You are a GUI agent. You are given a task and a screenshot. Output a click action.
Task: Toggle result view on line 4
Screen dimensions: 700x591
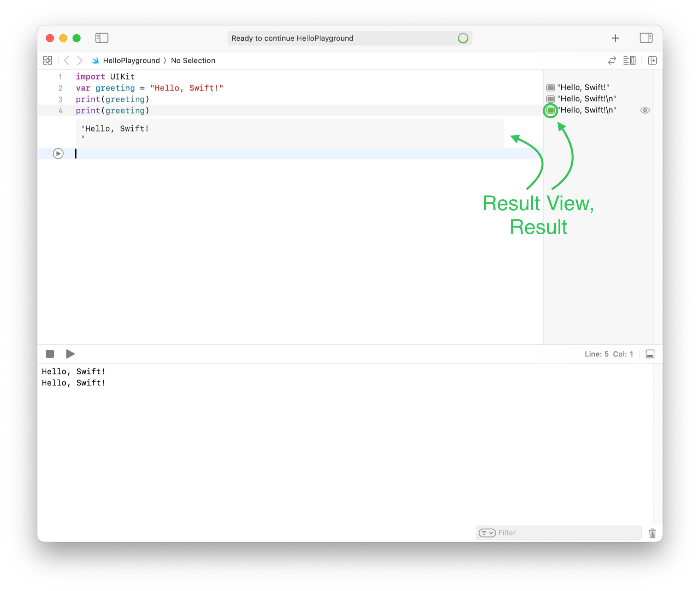click(x=550, y=110)
